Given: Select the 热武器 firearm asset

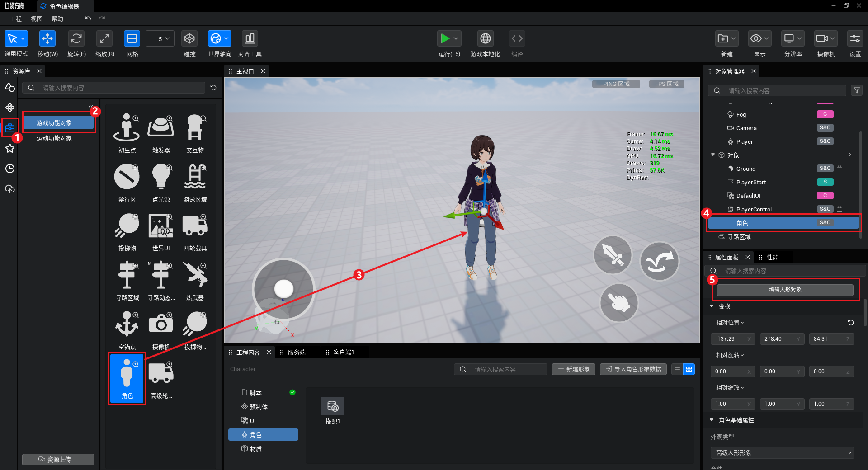Looking at the screenshot, I should (x=195, y=281).
